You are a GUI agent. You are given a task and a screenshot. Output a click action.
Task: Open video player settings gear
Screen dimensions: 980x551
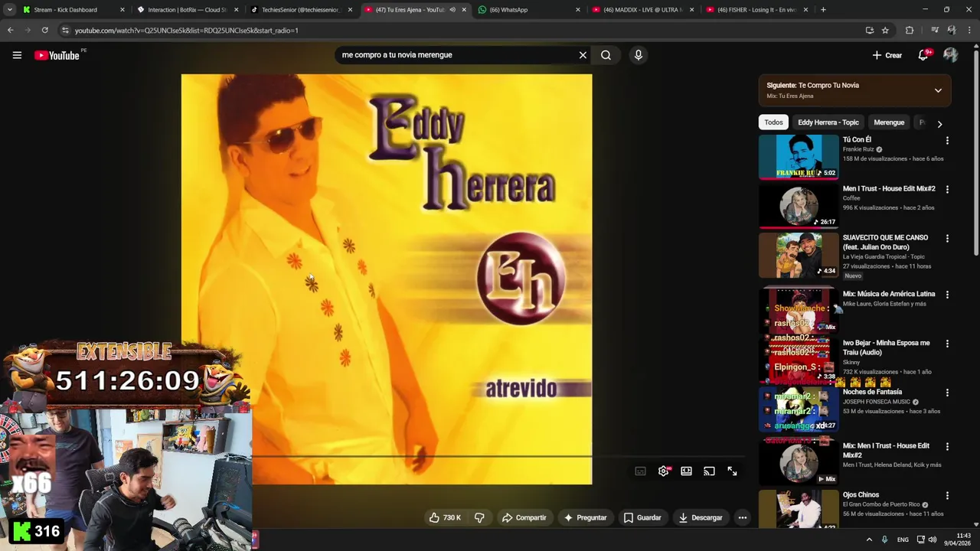click(x=664, y=471)
